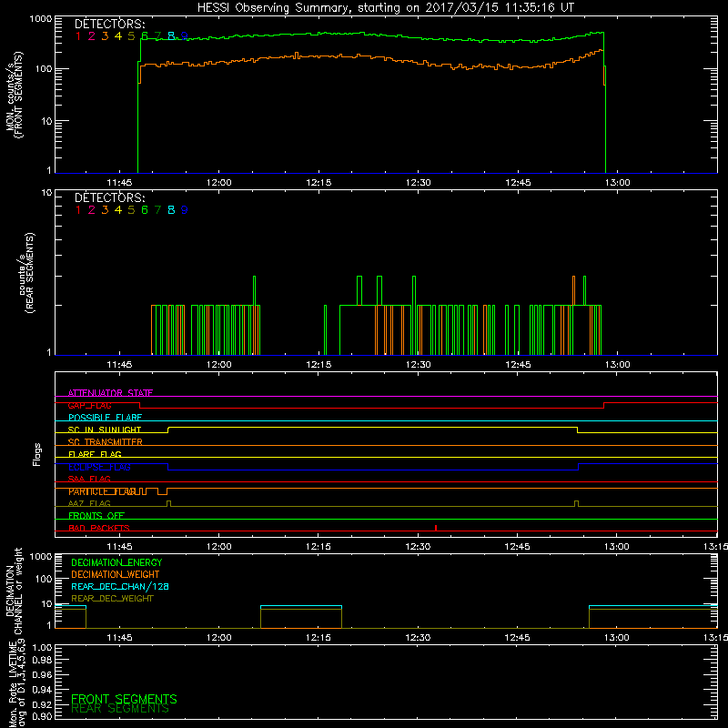Click 12:15 tick on front segments time axis
Screen dimensions: 728x728
(318, 183)
